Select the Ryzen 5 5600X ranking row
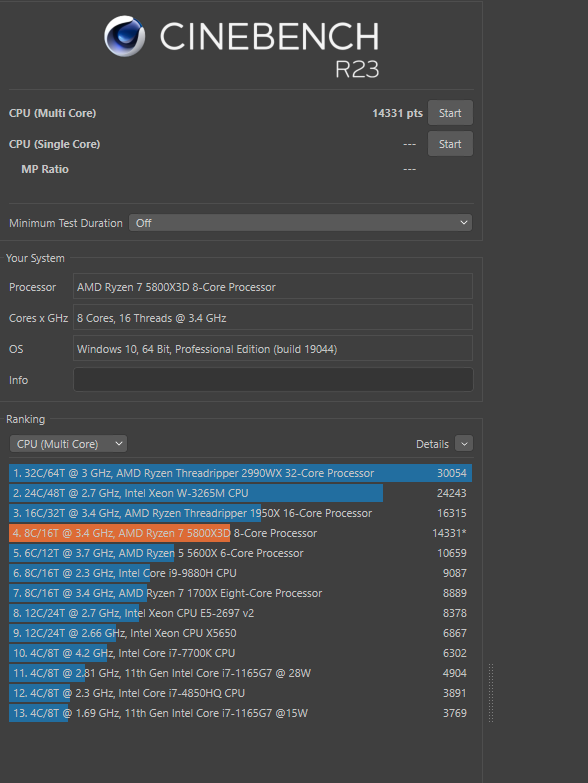588x783 pixels. click(x=240, y=553)
